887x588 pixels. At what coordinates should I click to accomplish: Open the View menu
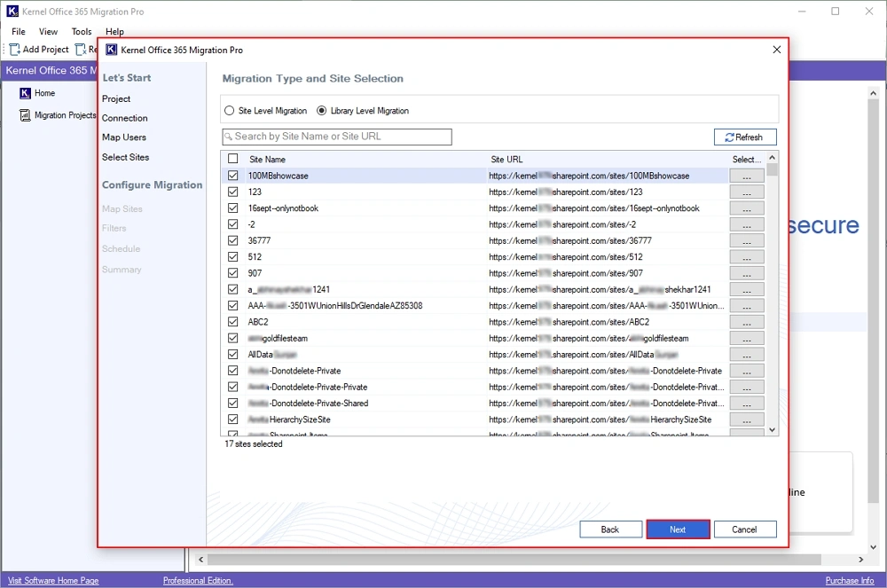coord(48,31)
